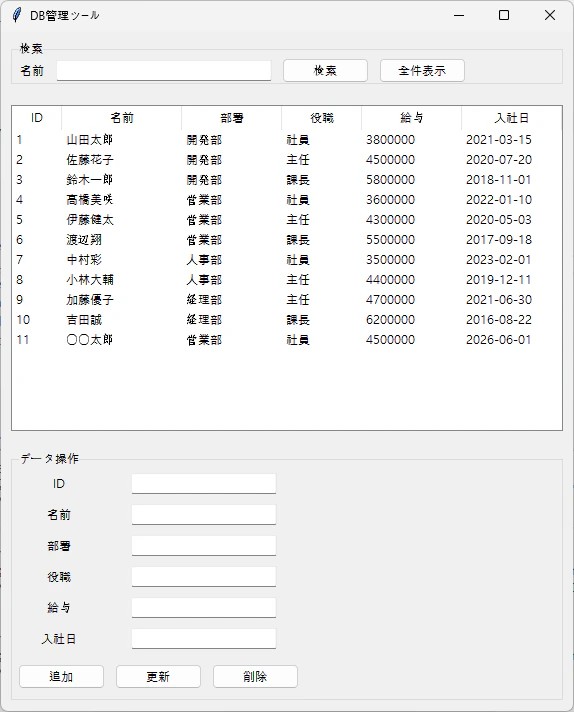Select the row for 鈴木一郎
This screenshot has height=712, width=574.
click(287, 180)
